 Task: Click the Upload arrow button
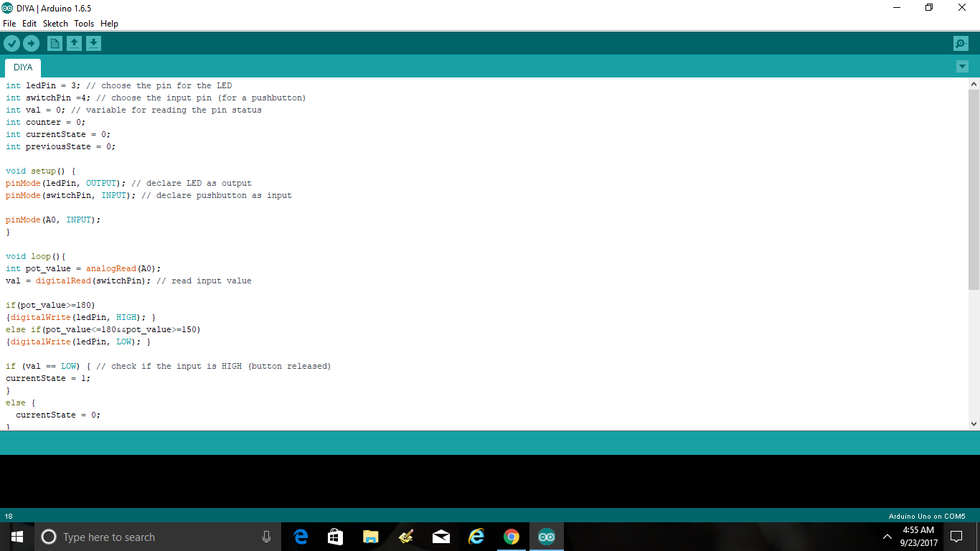tap(31, 43)
